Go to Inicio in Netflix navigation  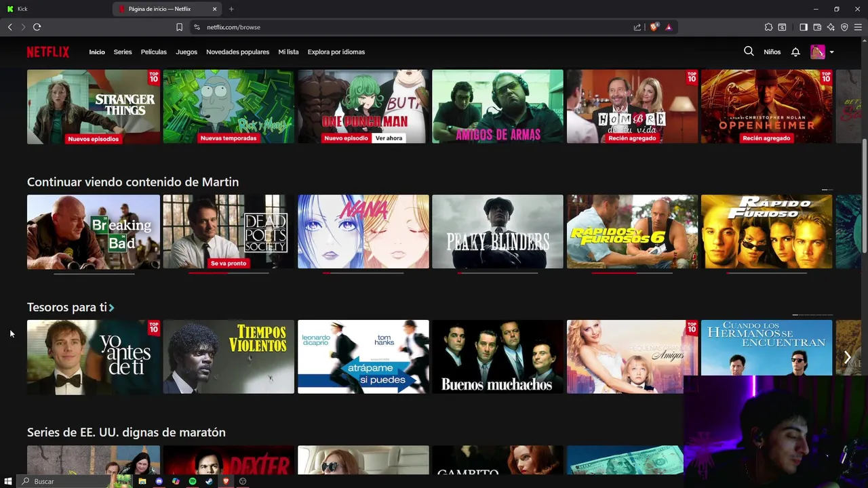pyautogui.click(x=97, y=52)
